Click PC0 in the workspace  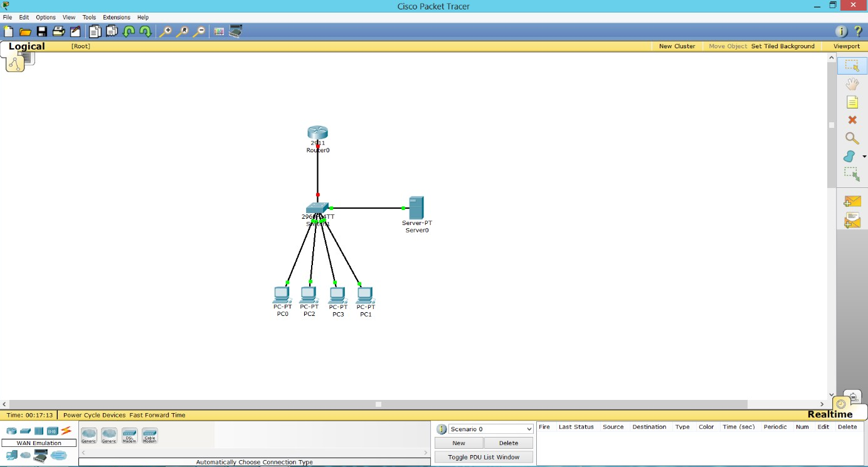[x=282, y=295]
